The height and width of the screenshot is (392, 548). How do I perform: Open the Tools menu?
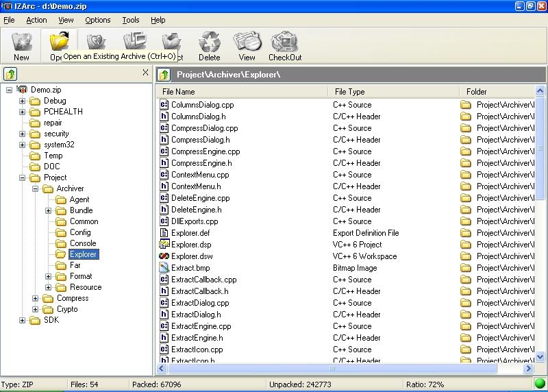(131, 20)
